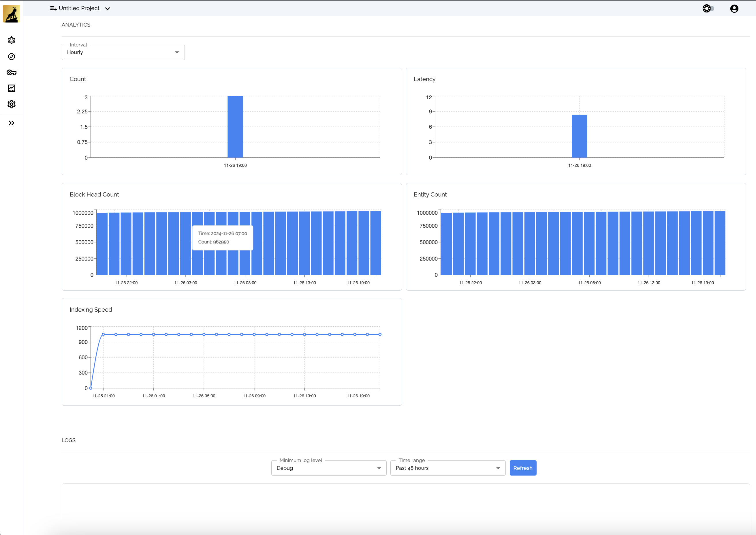Click the Untitled Project name
Screen dimensions: 756x535
point(79,8)
